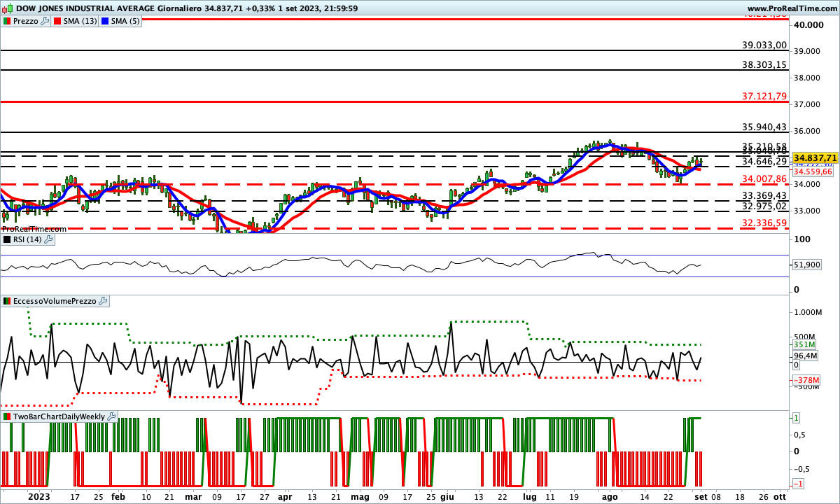Click the 96,4M volume value tag
The height and width of the screenshot is (504, 840).
click(x=805, y=356)
